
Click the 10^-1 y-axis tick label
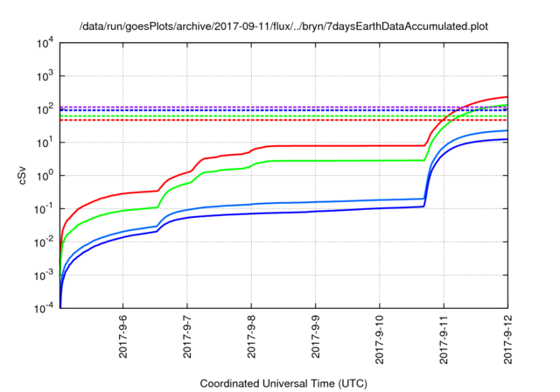tap(44, 209)
